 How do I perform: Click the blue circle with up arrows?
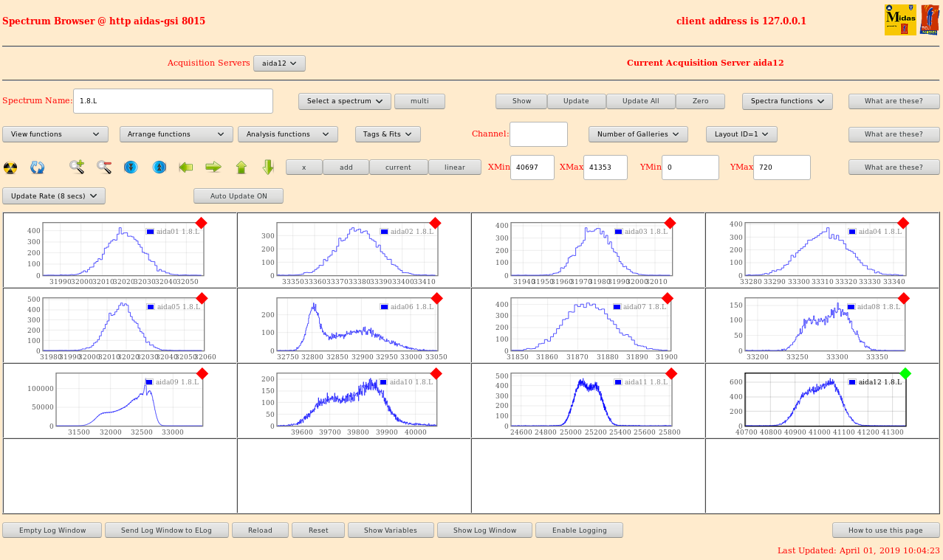click(x=159, y=167)
